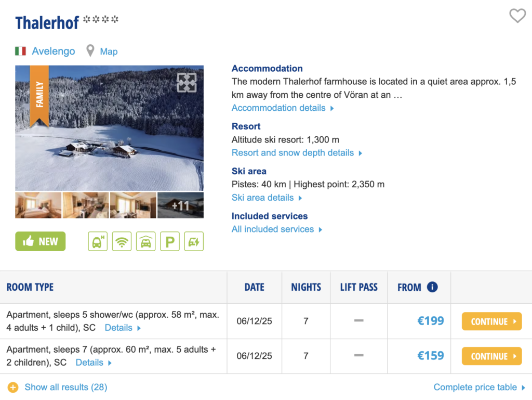Open the Complete price table link
The width and height of the screenshot is (532, 400).
479,387
